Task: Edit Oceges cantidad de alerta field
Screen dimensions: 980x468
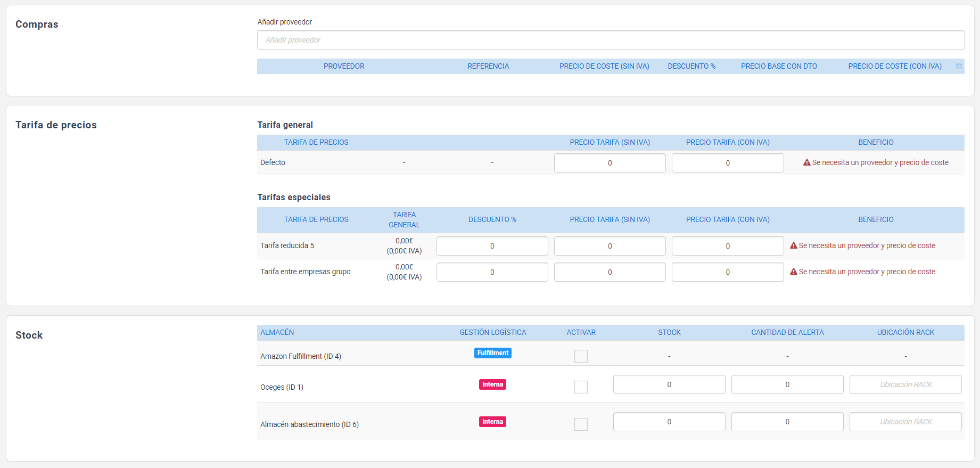Action: tap(787, 384)
